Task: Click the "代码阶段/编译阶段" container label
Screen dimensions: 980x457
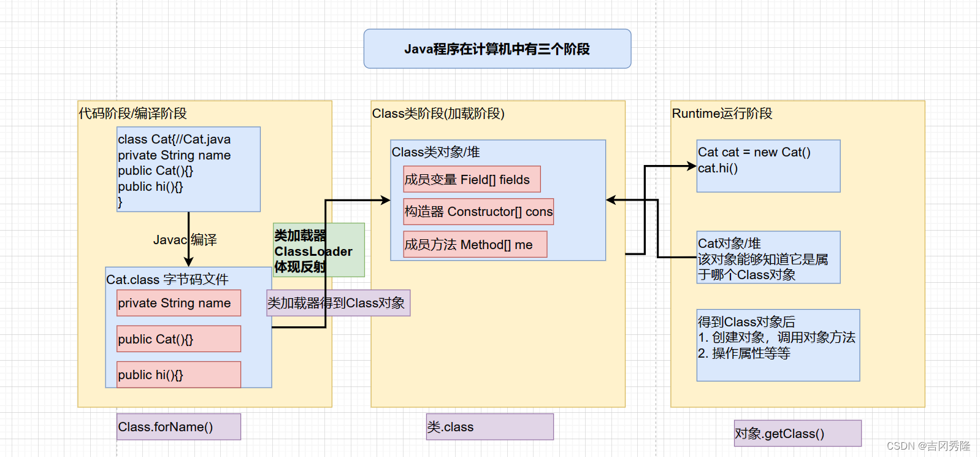Action: pyautogui.click(x=132, y=113)
